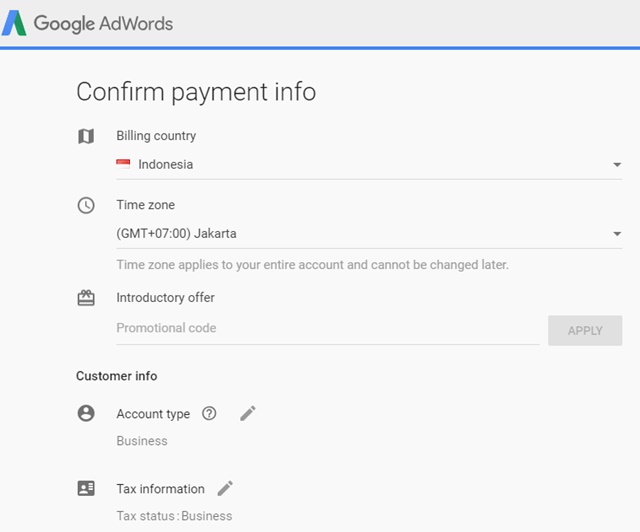
Task: Expand the Time zone dropdown arrow
Action: coord(617,235)
